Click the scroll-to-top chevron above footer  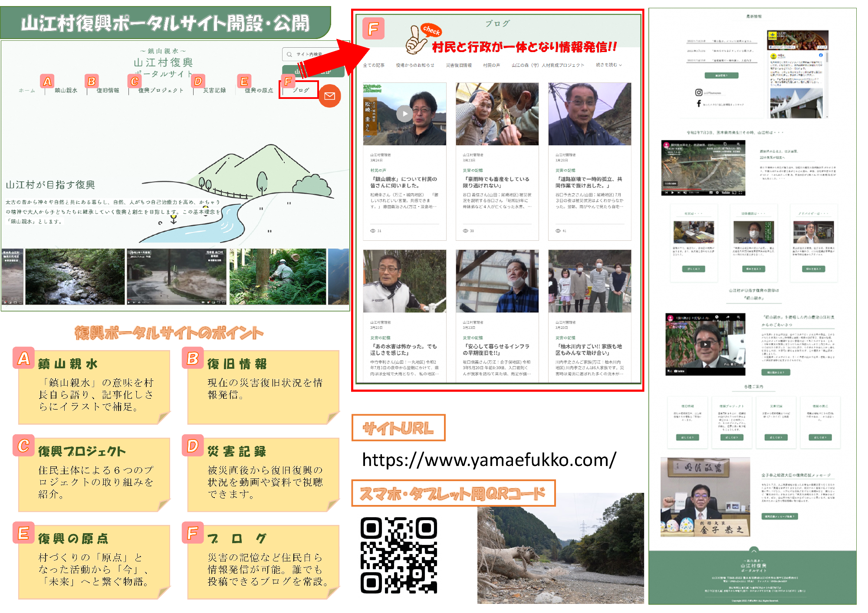753,550
